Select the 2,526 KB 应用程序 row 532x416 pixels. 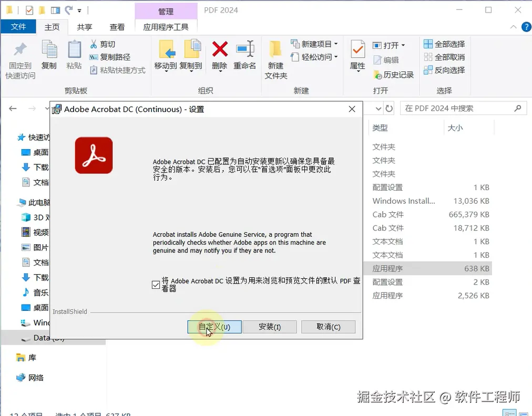coord(428,296)
